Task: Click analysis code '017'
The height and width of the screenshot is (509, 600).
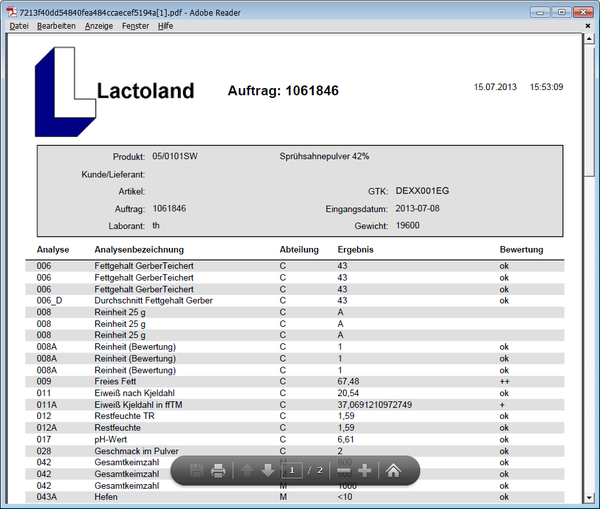Action: click(44, 439)
